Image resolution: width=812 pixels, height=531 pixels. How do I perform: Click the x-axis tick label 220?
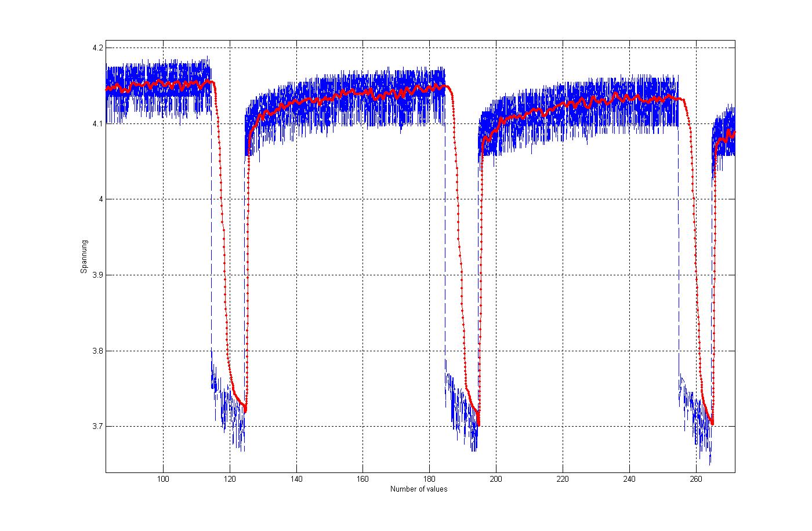563,479
